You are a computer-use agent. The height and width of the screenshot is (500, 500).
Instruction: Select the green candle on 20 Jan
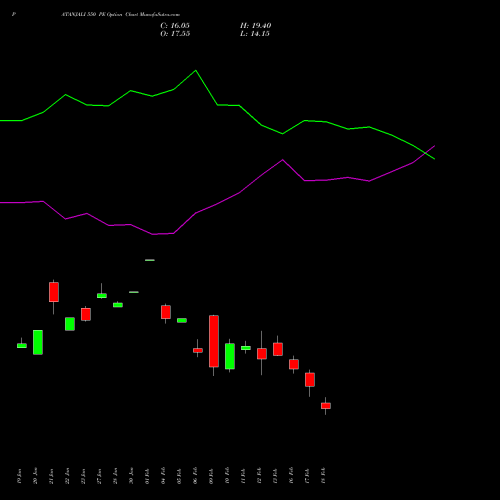pyautogui.click(x=38, y=342)
